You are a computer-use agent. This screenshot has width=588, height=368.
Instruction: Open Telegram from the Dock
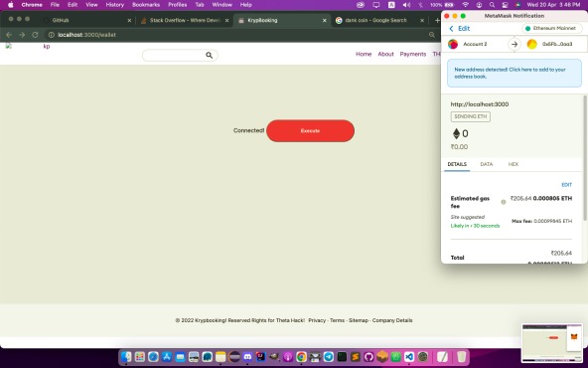(329, 356)
